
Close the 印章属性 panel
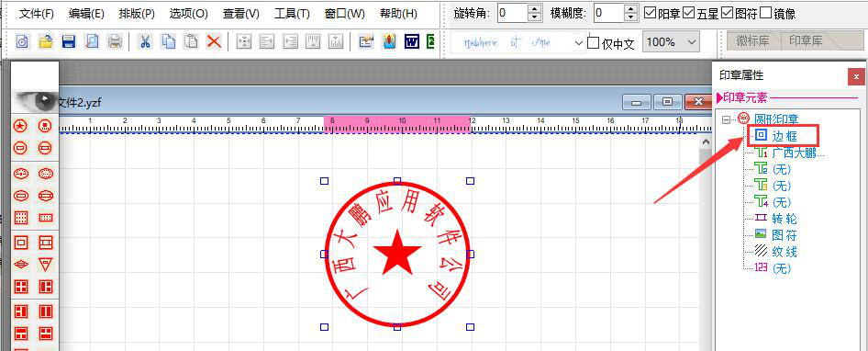(x=856, y=76)
